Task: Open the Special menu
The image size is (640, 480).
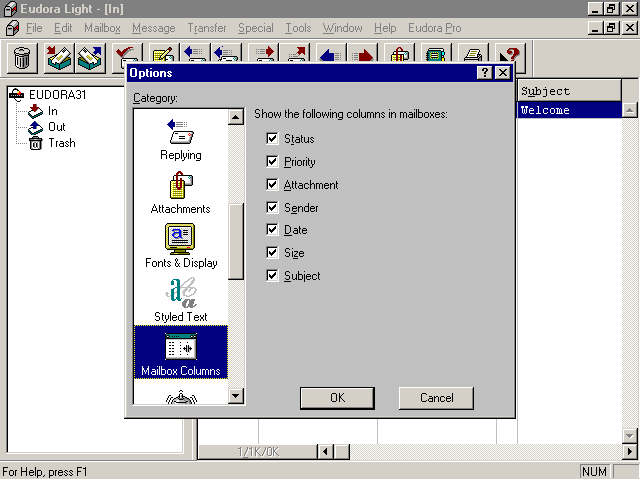Action: (x=256, y=28)
